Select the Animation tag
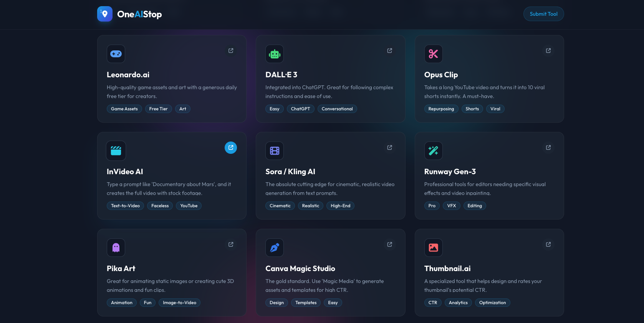644x323 pixels. (122, 303)
